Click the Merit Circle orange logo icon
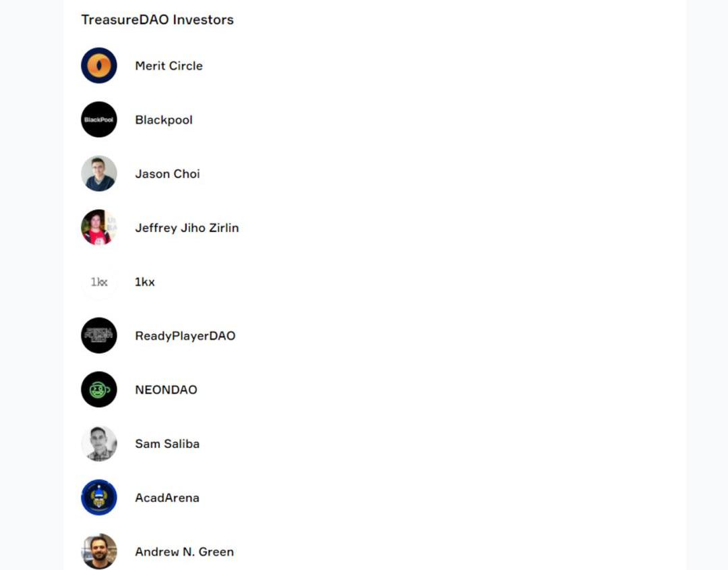Image resolution: width=728 pixels, height=570 pixels. click(99, 65)
